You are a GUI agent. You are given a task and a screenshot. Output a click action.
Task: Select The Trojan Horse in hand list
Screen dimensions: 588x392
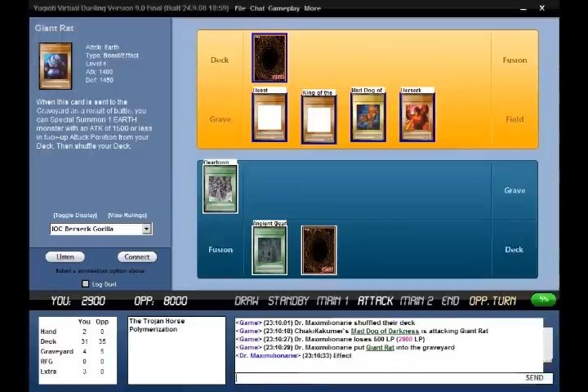point(157,321)
